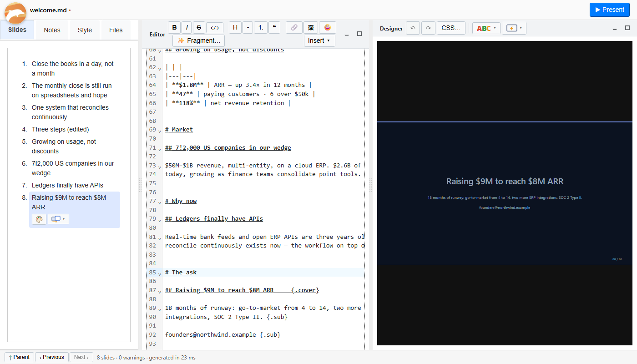Screen dimensions: 637x364
Task: Insert a bullet list item
Action: [x=248, y=27]
